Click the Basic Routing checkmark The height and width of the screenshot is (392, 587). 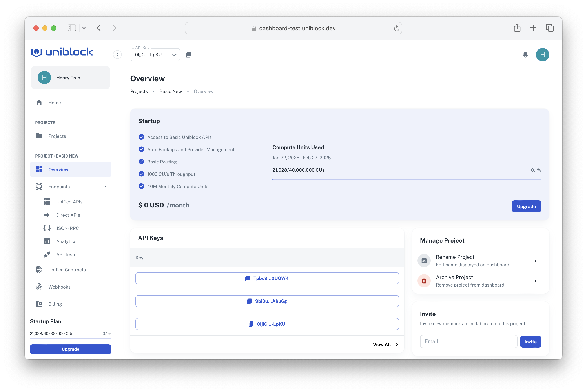[x=141, y=162]
